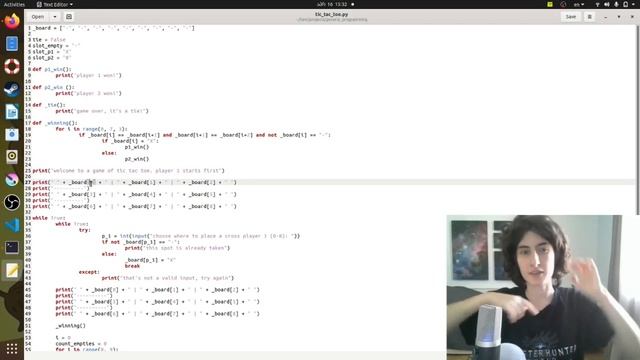Open Ubuntu Software shopping bag icon
The height and width of the screenshot is (360, 640).
pyautogui.click(x=12, y=134)
